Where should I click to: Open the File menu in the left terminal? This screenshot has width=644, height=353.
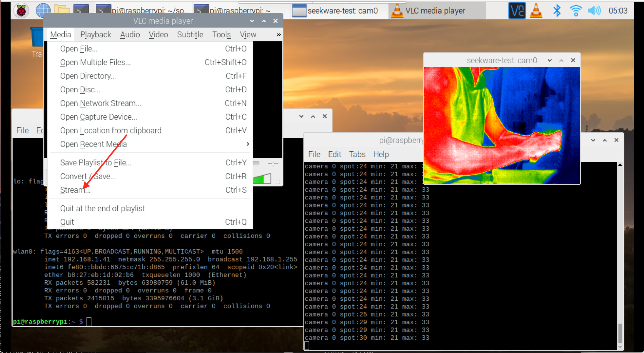(23, 130)
